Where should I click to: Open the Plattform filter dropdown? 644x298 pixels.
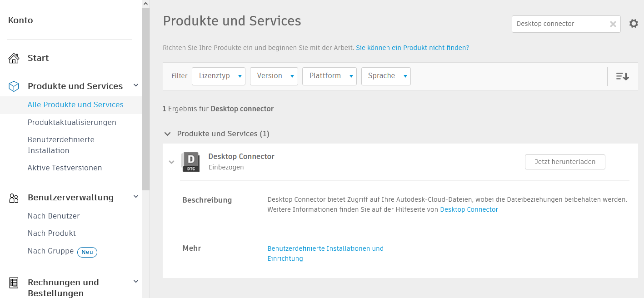coord(329,76)
